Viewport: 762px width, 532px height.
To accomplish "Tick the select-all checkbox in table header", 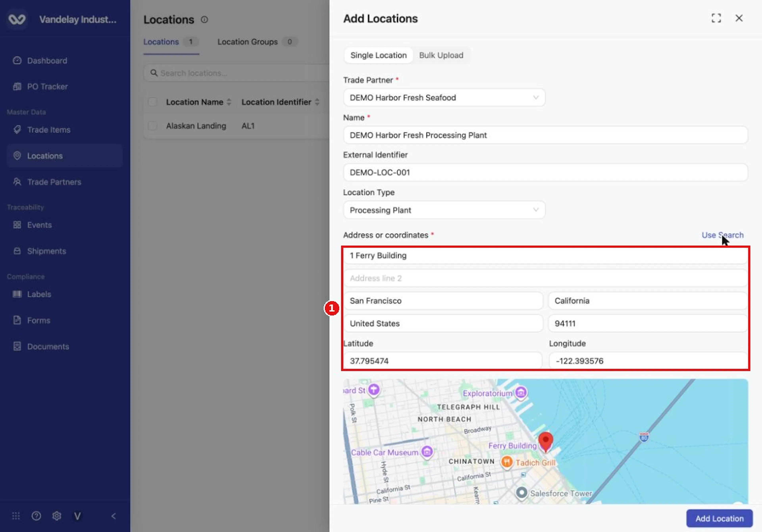I will pyautogui.click(x=153, y=102).
